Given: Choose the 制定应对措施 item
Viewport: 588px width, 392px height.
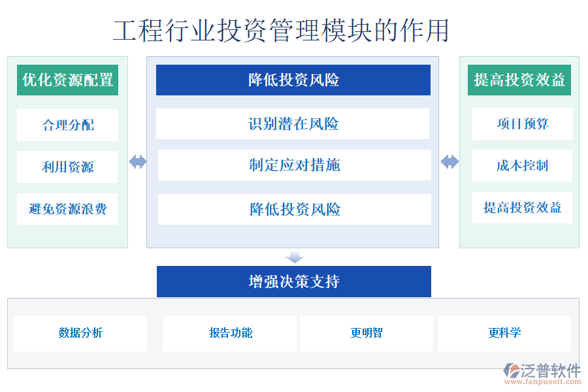Looking at the screenshot, I should click(294, 165).
